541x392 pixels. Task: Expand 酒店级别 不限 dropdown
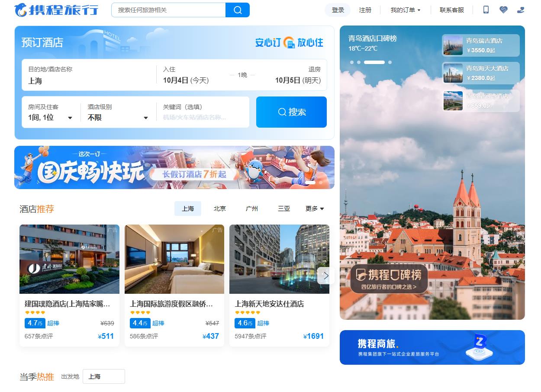[118, 112]
